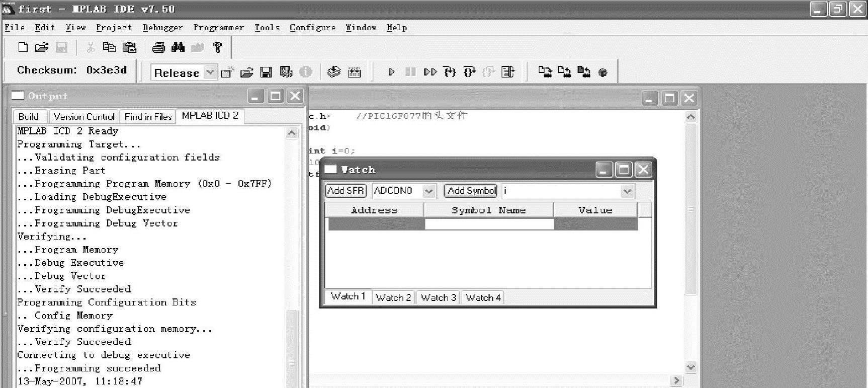Click the '...Programming succeeded' output line
The height and width of the screenshot is (388, 868).
pyautogui.click(x=89, y=368)
